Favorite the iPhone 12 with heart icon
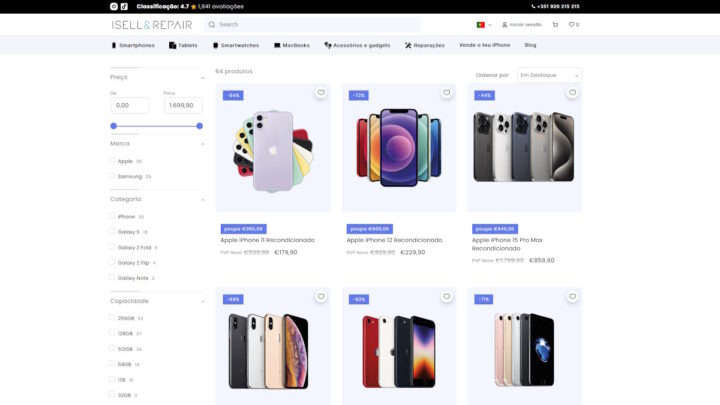Image resolution: width=720 pixels, height=405 pixels. 446,93
